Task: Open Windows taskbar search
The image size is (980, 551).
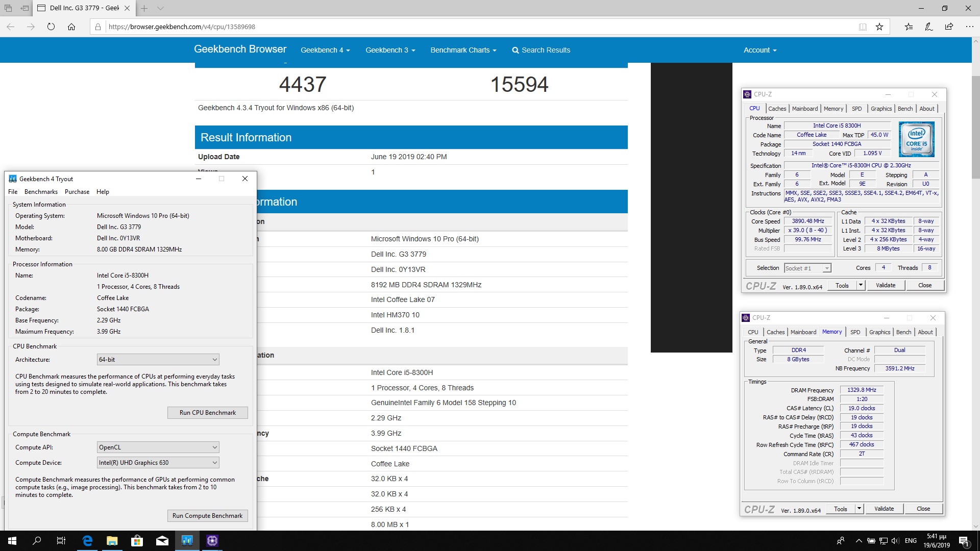Action: click(37, 541)
